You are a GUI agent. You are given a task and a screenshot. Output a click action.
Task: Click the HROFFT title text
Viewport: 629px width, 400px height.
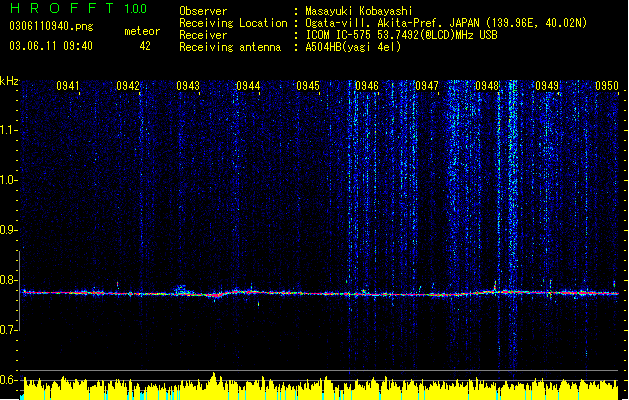point(62,8)
